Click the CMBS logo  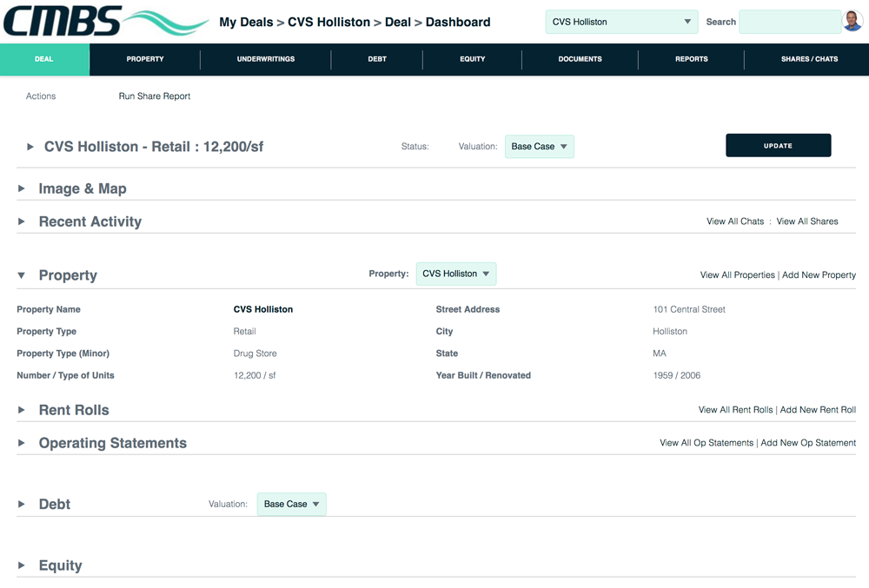(x=105, y=21)
